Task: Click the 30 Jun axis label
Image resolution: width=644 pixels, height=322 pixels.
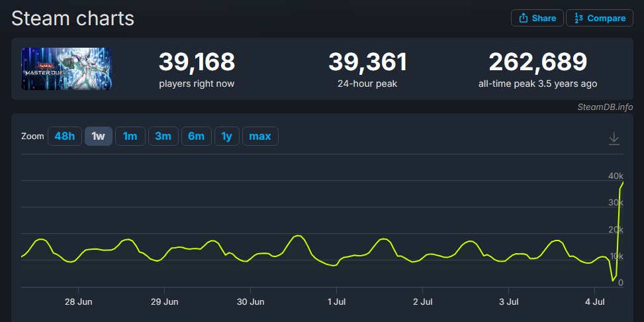Action: click(250, 302)
